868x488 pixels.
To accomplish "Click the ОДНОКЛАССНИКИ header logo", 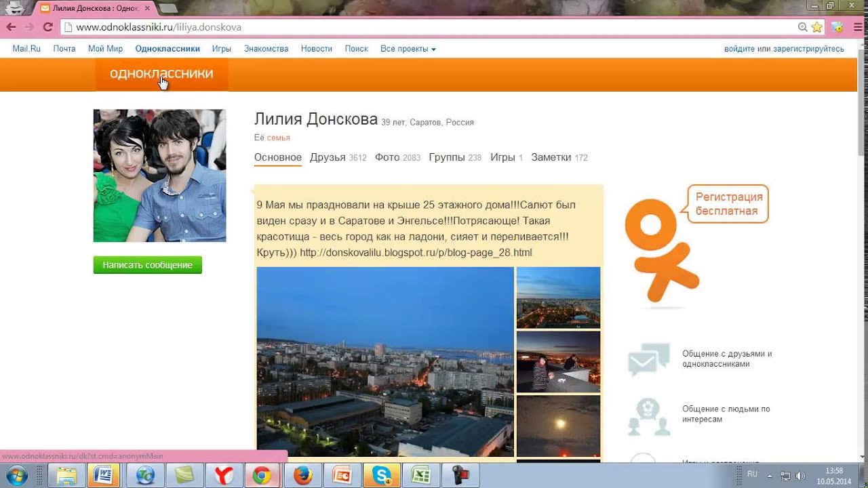I will pyautogui.click(x=161, y=75).
